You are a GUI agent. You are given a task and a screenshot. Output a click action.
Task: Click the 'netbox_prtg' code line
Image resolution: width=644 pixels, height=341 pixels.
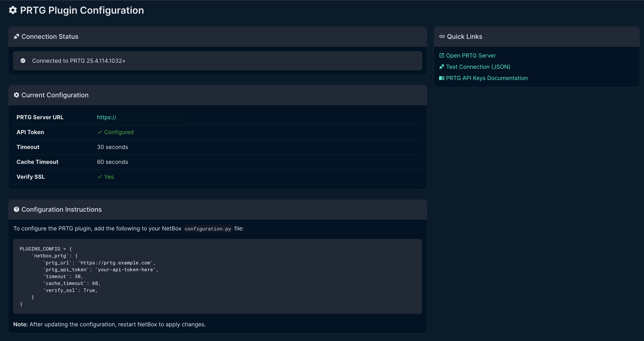[x=55, y=256]
